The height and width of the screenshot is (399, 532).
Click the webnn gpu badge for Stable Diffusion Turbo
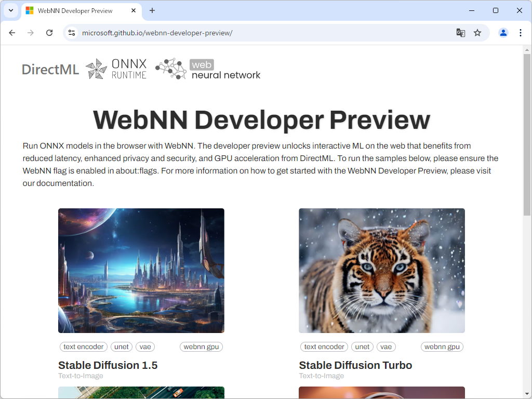(x=442, y=347)
